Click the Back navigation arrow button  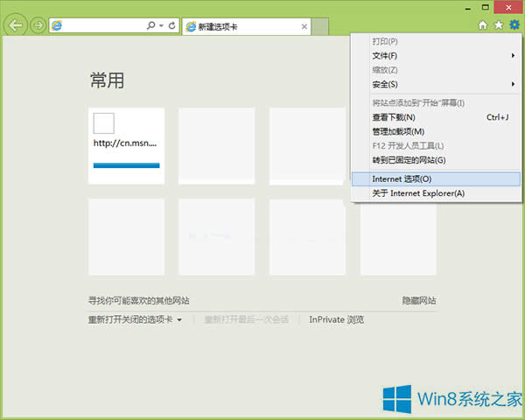(15, 25)
